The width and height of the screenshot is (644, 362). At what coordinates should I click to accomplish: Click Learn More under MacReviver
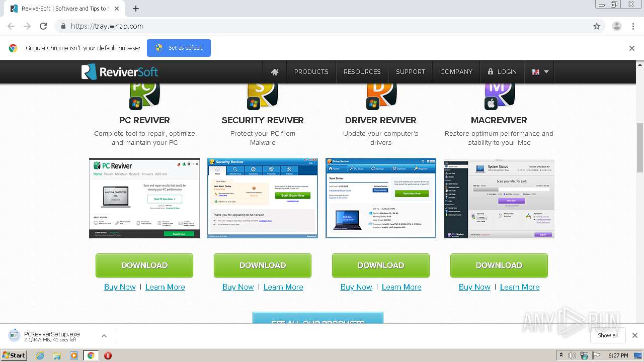520,287
